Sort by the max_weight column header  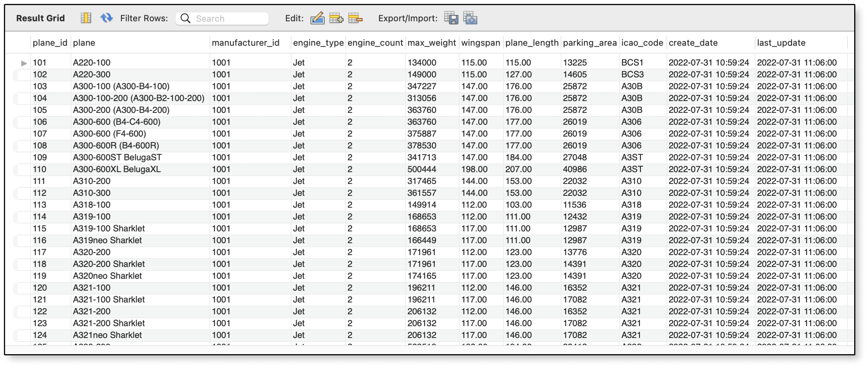point(431,43)
